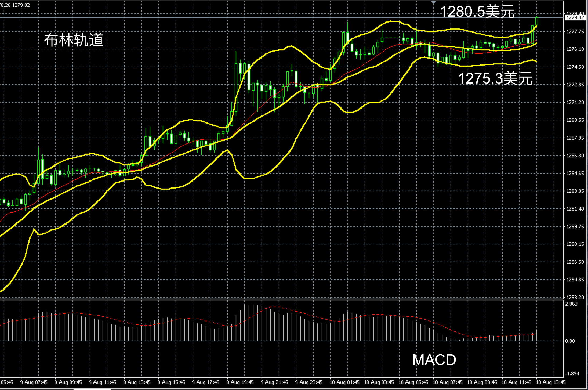Click the 1266.30 price scale label
This screenshot has width=588, height=390.
(575, 156)
